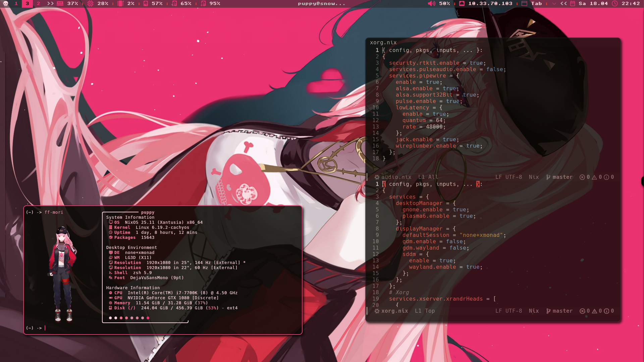Click the 'defaultSession = "none+xmonad";' line
Screen dimensions: 644x362
click(x=454, y=235)
